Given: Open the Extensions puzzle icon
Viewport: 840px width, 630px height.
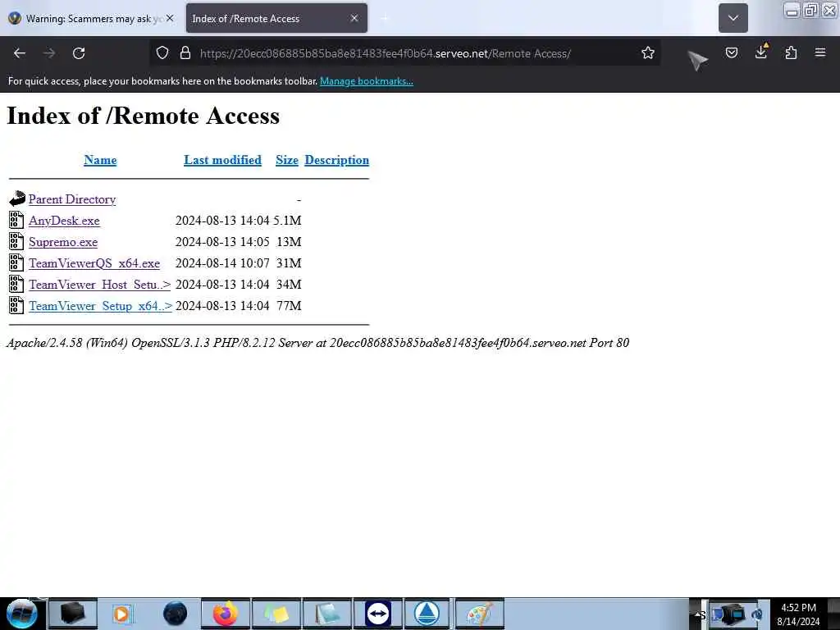Looking at the screenshot, I should coord(791,53).
